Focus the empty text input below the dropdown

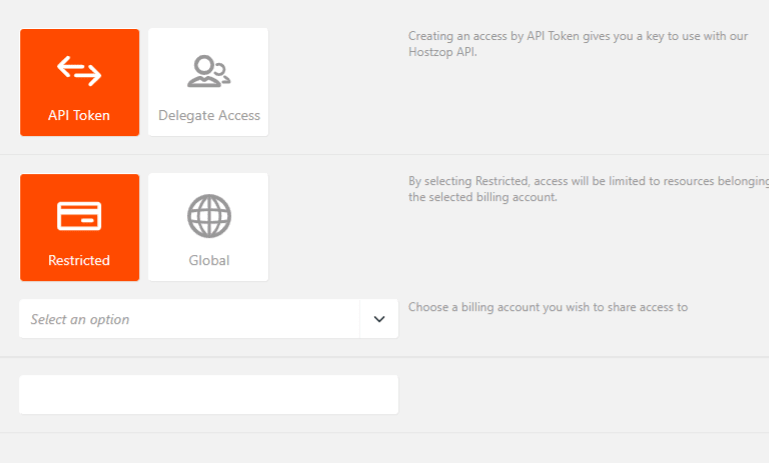point(208,395)
